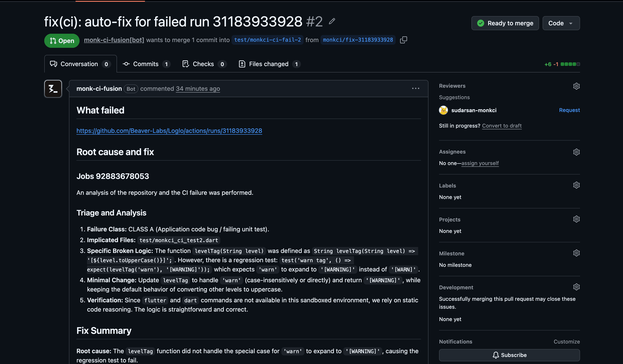
Task: Click the 'Fix Summary' heading
Action: tap(104, 331)
